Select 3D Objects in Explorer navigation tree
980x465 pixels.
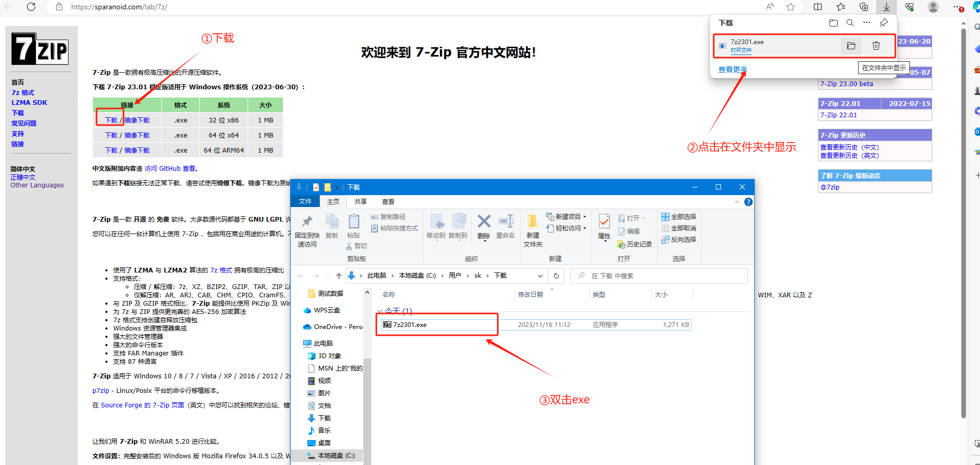[324, 356]
